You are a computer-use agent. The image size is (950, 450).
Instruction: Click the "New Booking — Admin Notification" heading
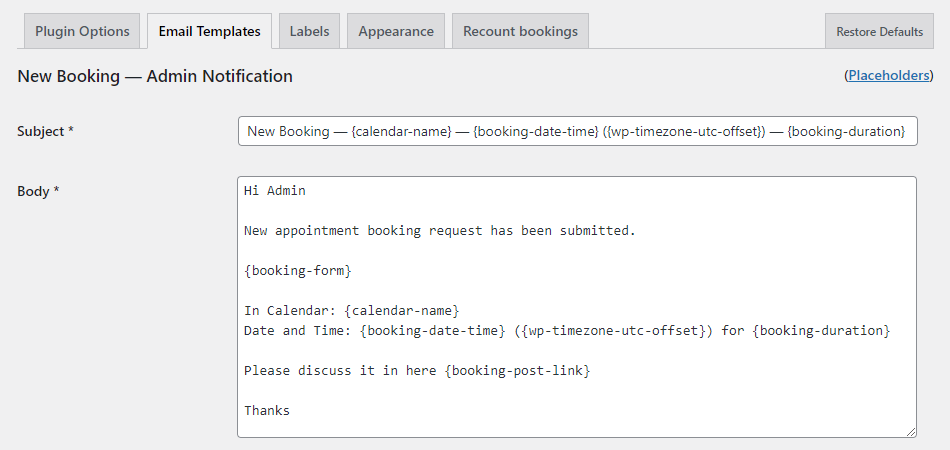tap(155, 76)
